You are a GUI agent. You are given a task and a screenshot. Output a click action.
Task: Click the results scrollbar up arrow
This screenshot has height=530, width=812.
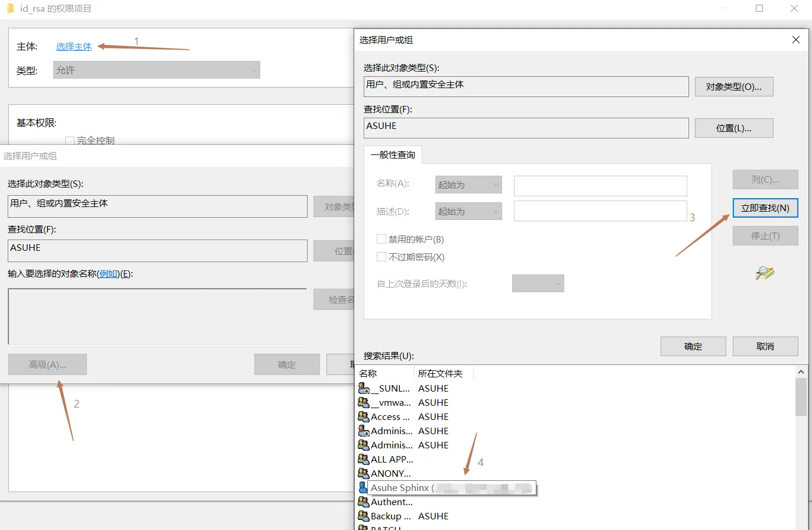(801, 372)
